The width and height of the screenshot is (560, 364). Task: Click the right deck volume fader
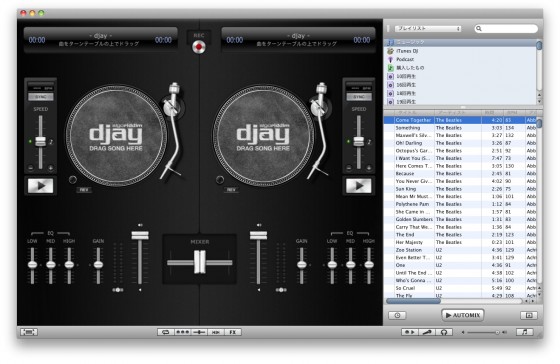click(258, 235)
